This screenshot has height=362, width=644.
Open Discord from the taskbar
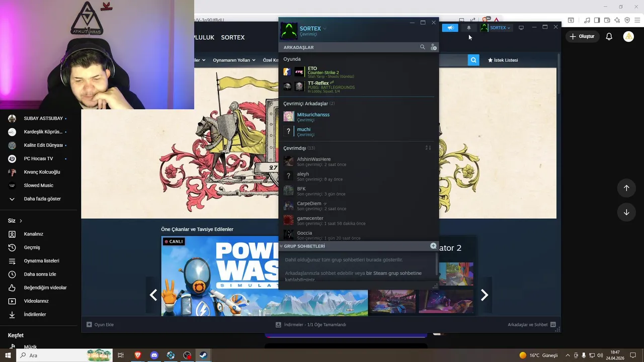tap(154, 355)
